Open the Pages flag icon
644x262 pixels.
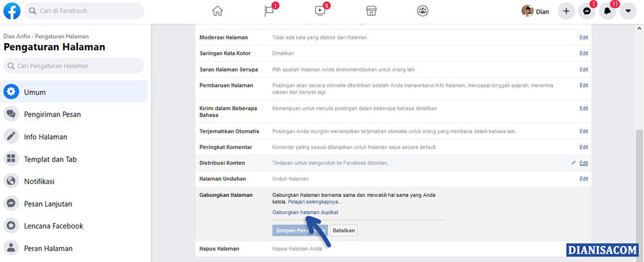(269, 11)
